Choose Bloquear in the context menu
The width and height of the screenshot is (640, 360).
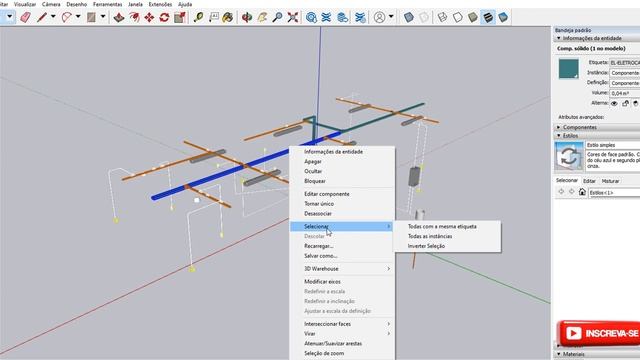[315, 181]
